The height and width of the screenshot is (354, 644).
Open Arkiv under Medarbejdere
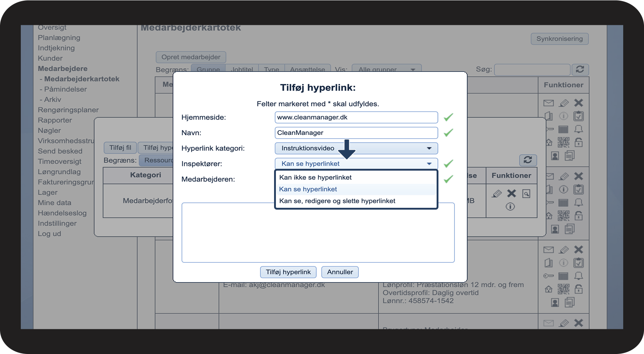pyautogui.click(x=52, y=100)
